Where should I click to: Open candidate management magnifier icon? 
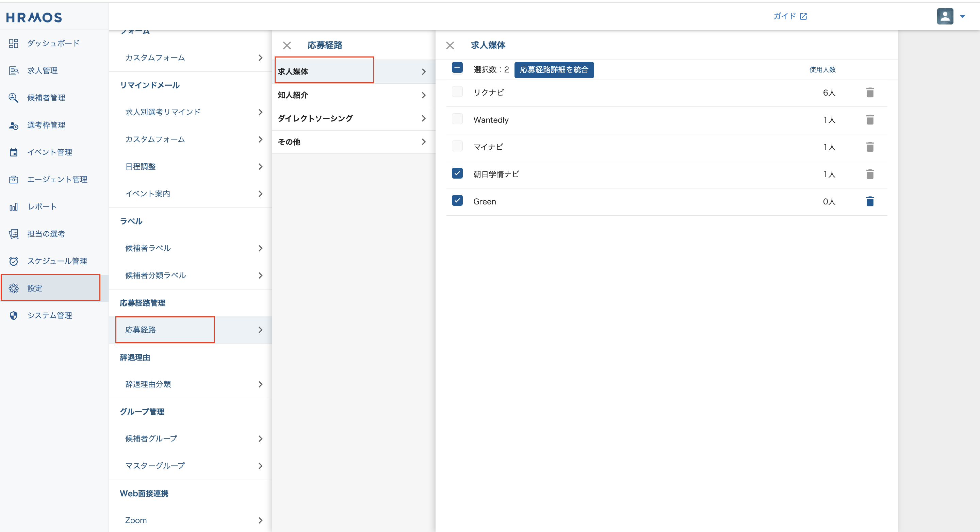click(x=14, y=98)
